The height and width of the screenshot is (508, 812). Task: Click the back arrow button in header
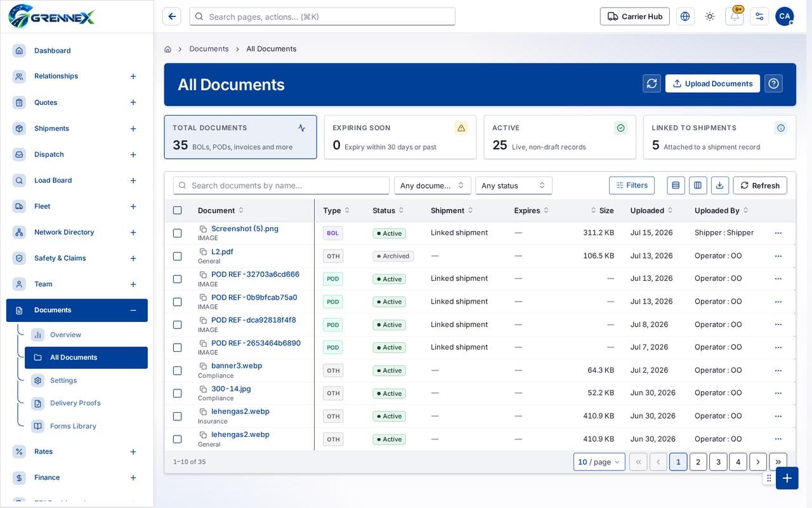pyautogui.click(x=172, y=17)
